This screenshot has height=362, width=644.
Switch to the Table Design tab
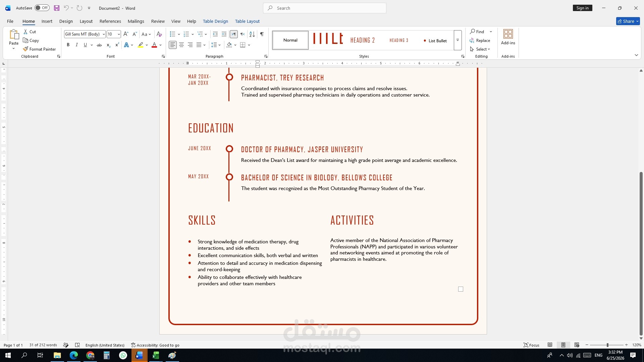pos(215,21)
